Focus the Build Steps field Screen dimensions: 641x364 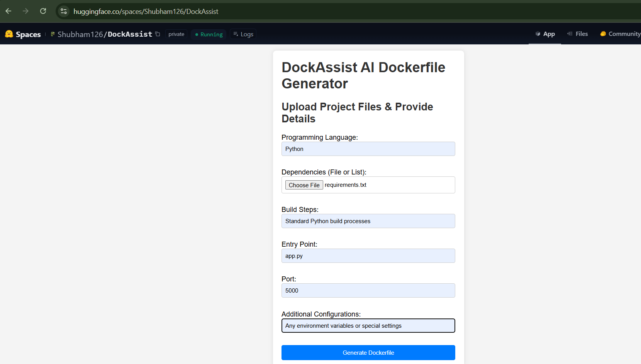tap(368, 221)
